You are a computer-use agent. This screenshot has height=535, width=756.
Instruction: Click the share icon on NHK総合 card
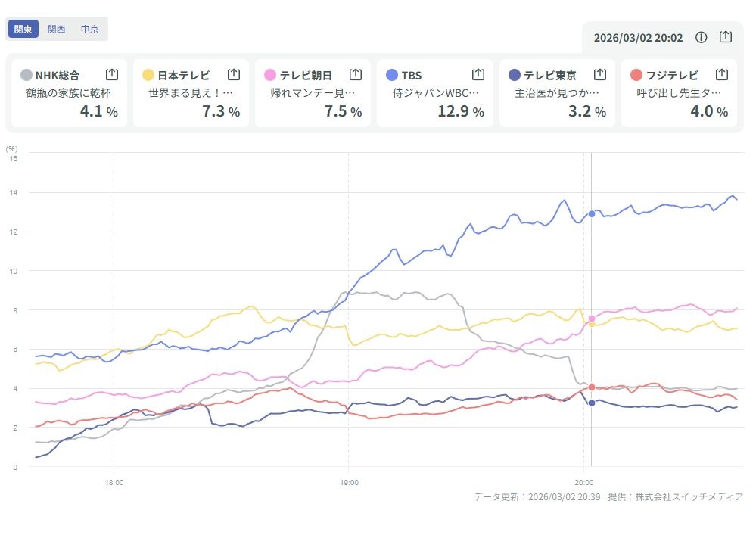click(112, 74)
